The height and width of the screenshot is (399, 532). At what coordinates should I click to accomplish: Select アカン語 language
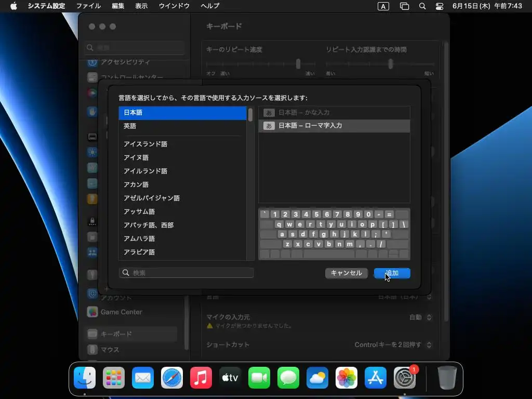click(x=182, y=184)
